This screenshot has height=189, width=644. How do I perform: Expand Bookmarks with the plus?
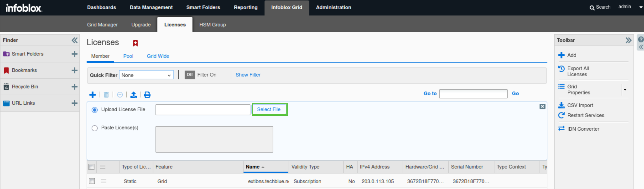(x=74, y=70)
